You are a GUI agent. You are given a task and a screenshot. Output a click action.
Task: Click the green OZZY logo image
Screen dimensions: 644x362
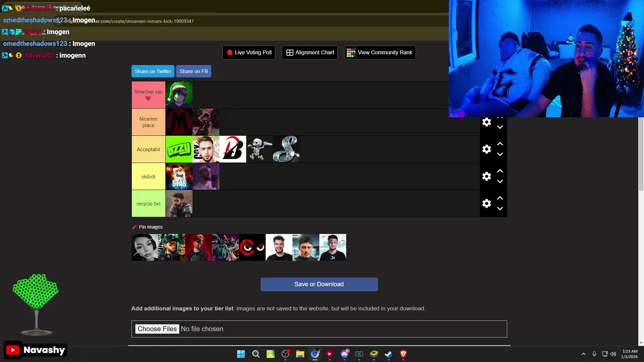click(179, 149)
